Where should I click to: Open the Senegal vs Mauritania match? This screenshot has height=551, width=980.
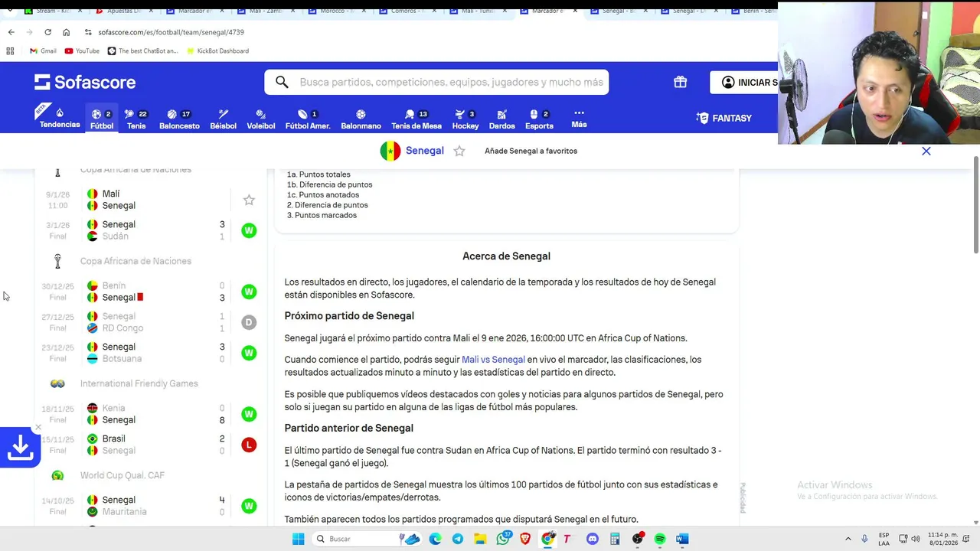pyautogui.click(x=151, y=506)
